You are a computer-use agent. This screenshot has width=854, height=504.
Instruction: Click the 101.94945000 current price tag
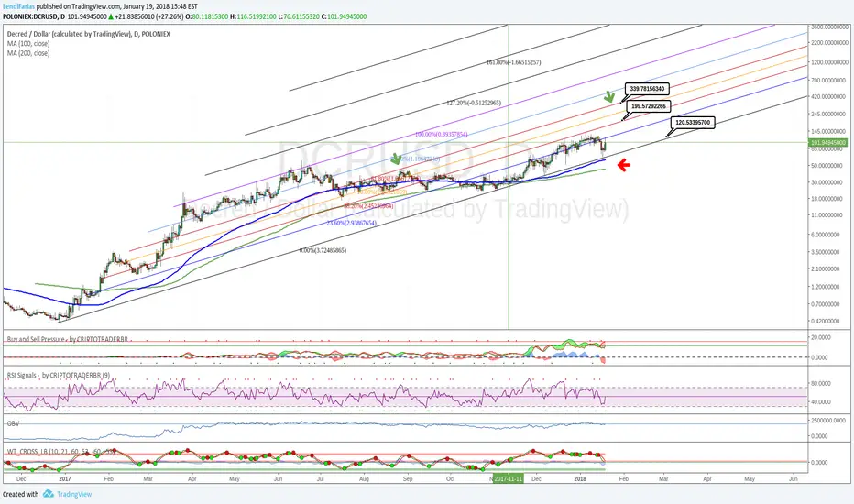click(828, 143)
